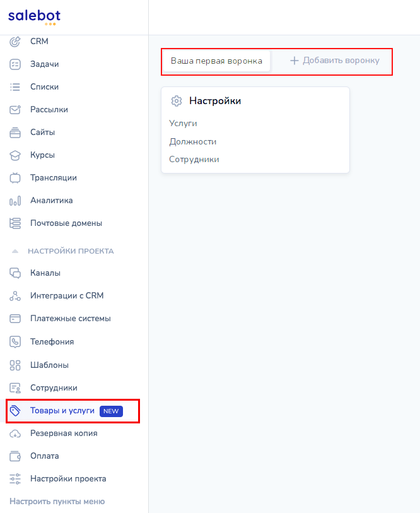Click the salebot logo
The height and width of the screenshot is (513, 420).
click(34, 17)
